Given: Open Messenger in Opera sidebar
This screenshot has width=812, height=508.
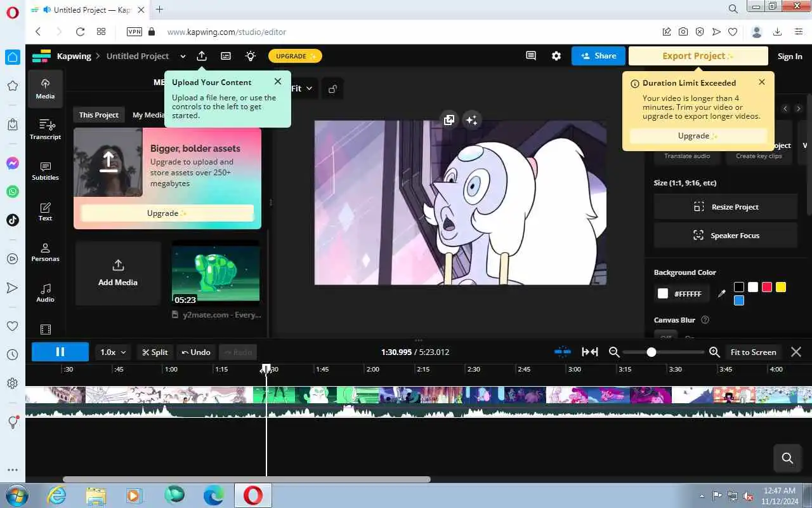Looking at the screenshot, I should (x=12, y=163).
